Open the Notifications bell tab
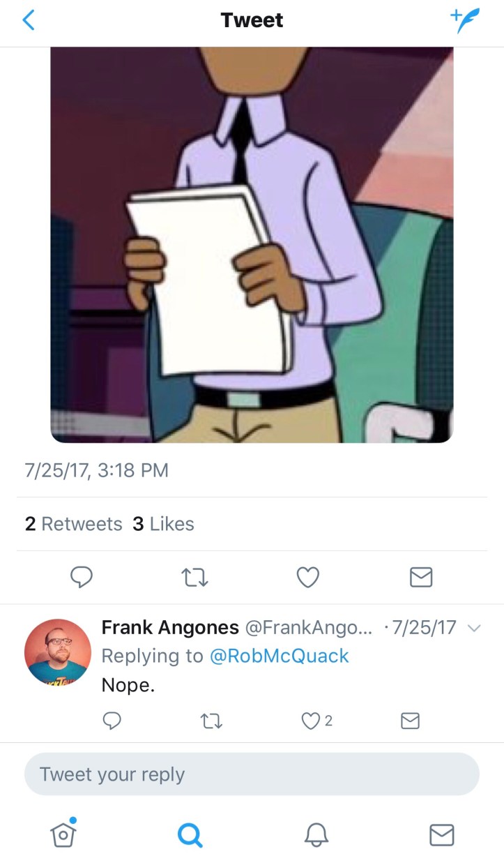 tap(316, 834)
